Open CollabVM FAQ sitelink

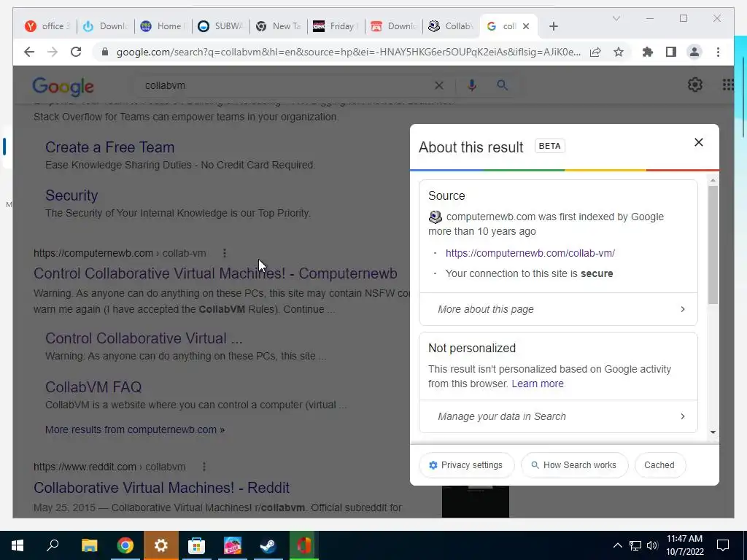[93, 387]
